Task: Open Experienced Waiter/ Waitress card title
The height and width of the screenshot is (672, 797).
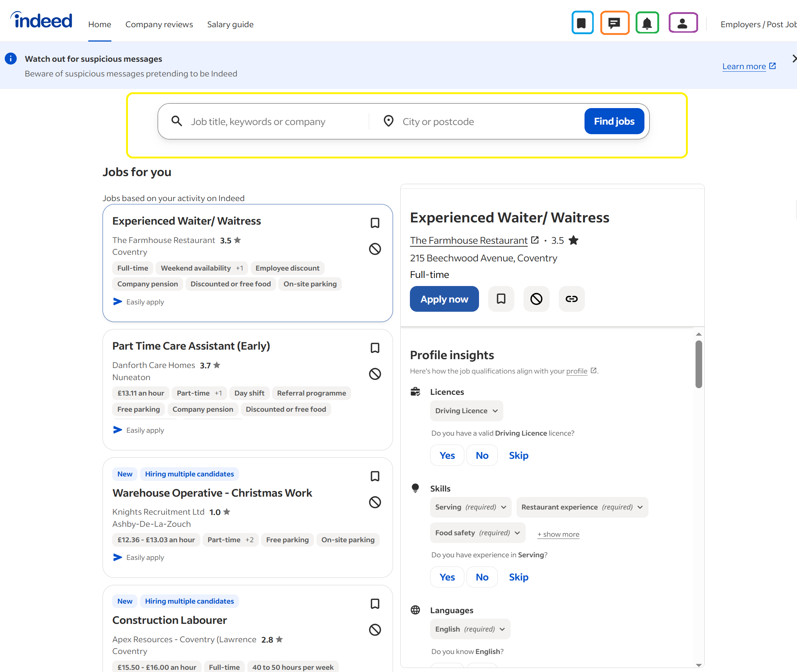Action: click(x=187, y=221)
